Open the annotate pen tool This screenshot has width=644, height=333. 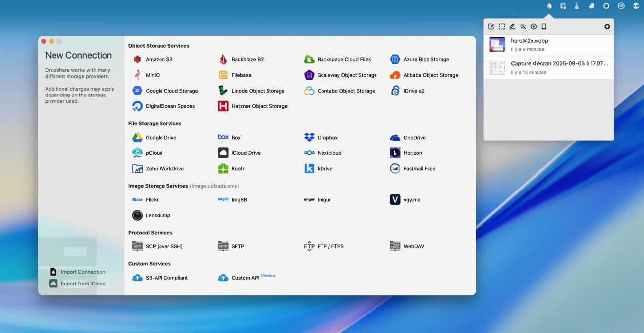512,27
